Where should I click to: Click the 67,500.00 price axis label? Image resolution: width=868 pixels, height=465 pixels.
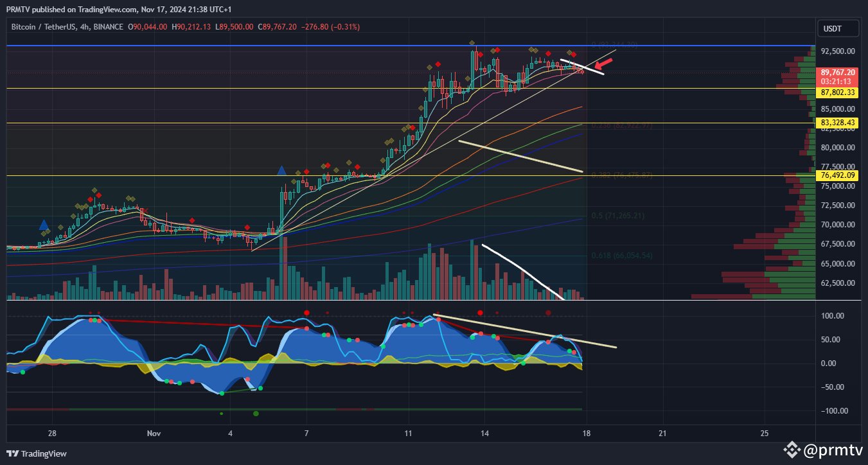pos(837,244)
